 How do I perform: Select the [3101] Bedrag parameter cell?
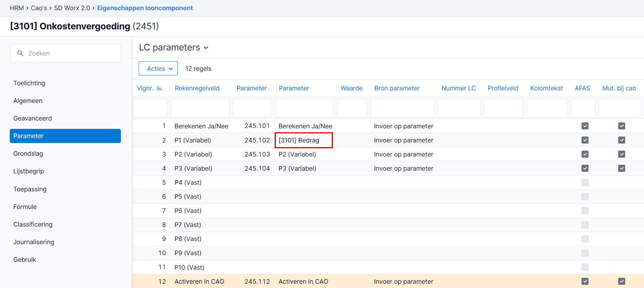click(x=304, y=140)
